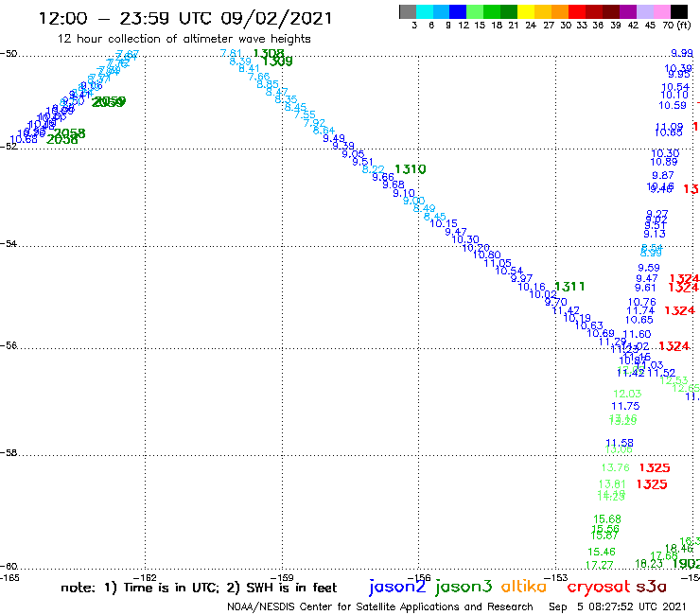Click the orange 'altika' satellite label
This screenshot has width=700, height=615.
point(523,586)
